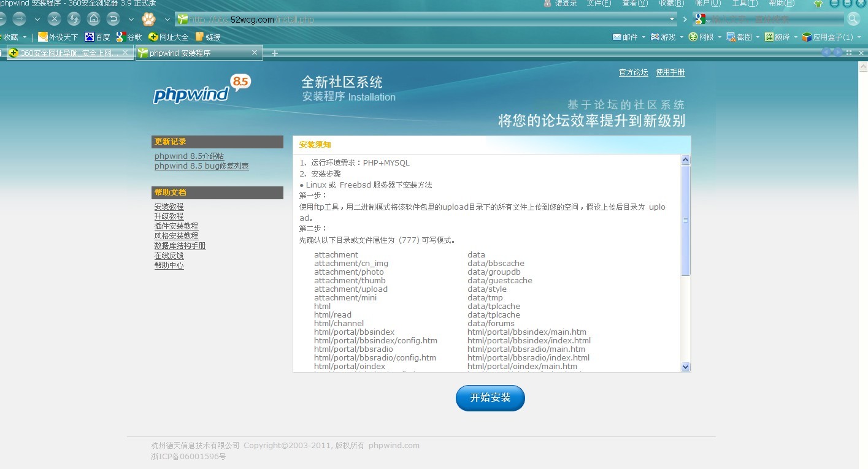The height and width of the screenshot is (469, 868).
Task: Open the 应用盒子 dropdown arrow
Action: tap(858, 37)
